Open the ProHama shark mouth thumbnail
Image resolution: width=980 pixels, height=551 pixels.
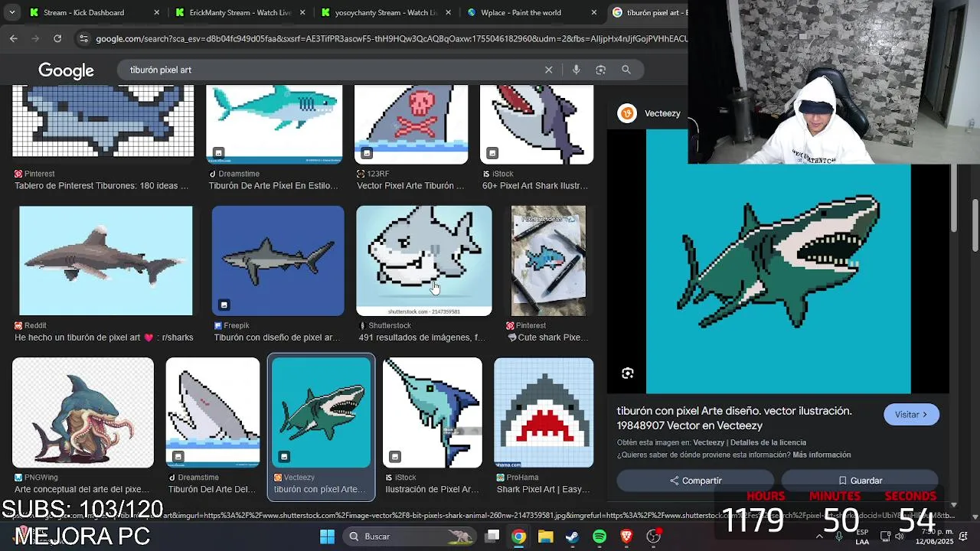pos(544,412)
